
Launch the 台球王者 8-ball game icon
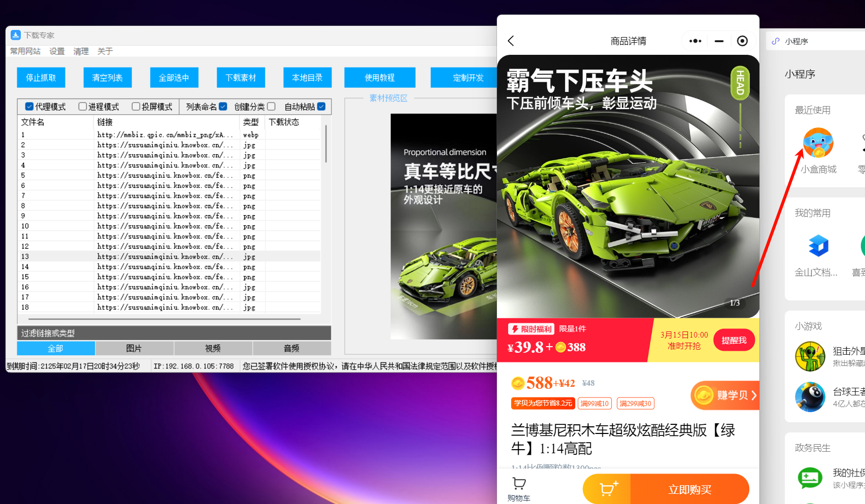pos(810,397)
